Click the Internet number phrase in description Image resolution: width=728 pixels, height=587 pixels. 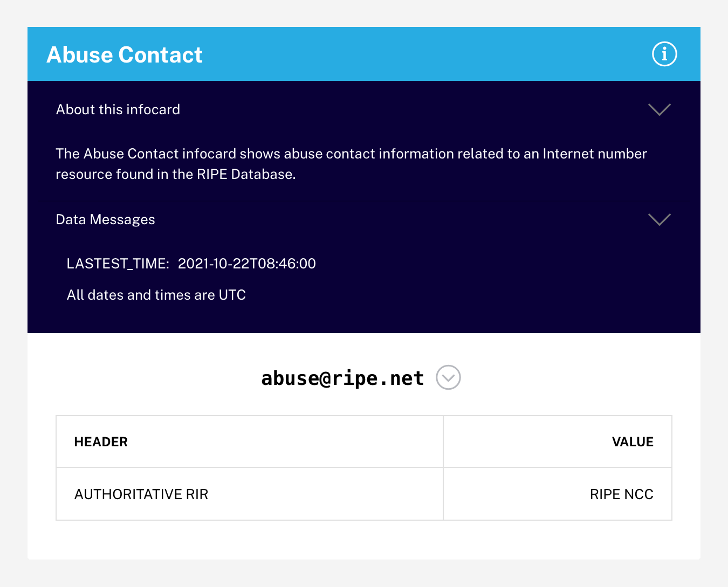[x=594, y=154]
